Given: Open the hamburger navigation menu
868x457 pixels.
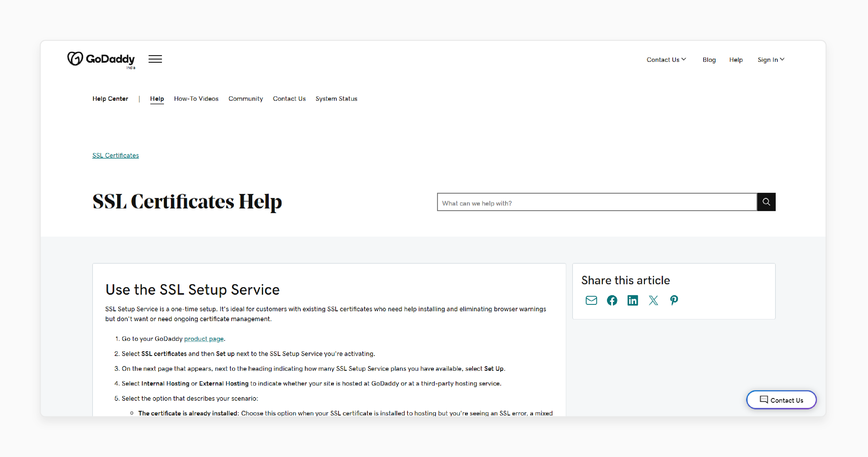Looking at the screenshot, I should pos(155,59).
